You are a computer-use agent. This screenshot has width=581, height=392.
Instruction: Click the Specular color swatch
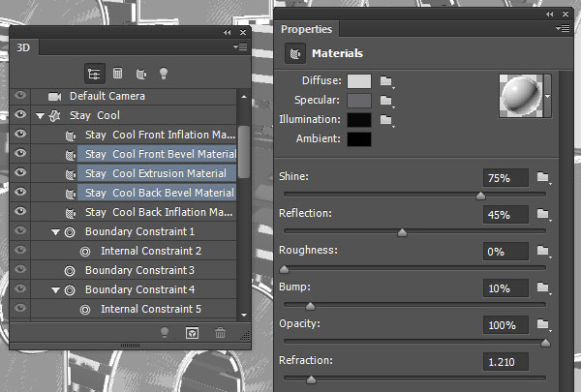[359, 101]
